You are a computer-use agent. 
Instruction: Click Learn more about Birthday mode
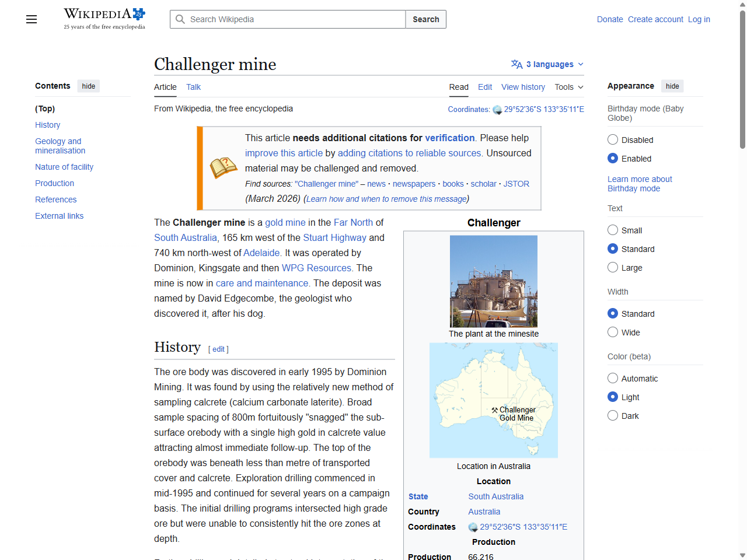[x=640, y=184]
